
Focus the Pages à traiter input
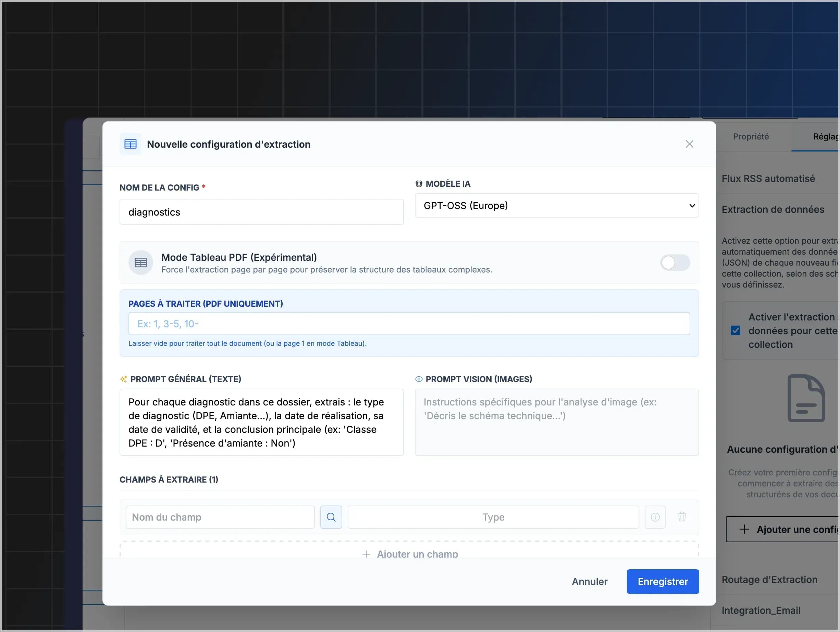pos(409,324)
